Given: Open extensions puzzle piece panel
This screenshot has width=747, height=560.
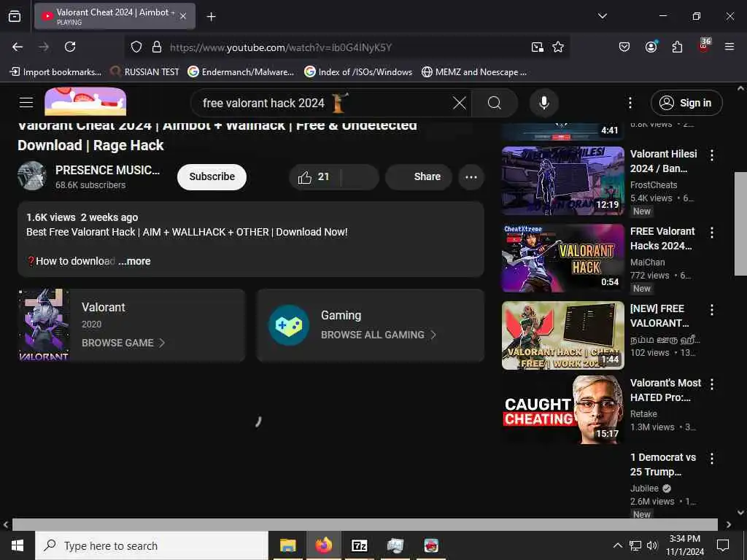Looking at the screenshot, I should [677, 47].
